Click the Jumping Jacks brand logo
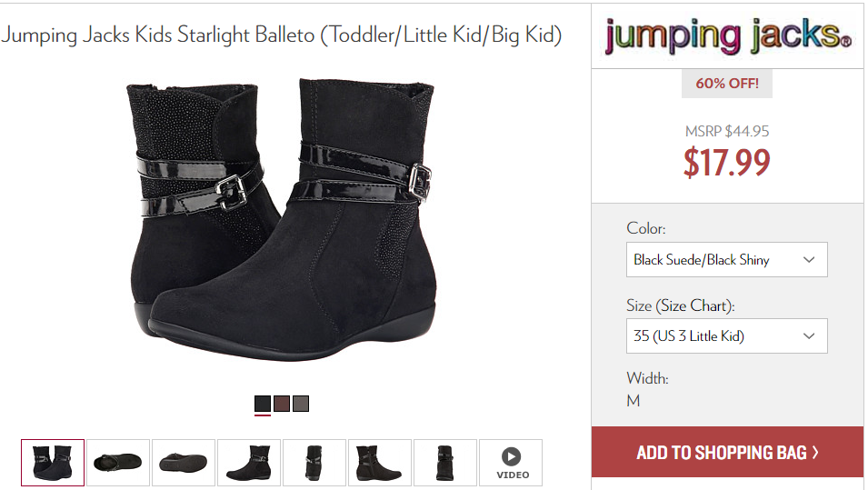Image resolution: width=868 pixels, height=490 pixels. [x=728, y=36]
